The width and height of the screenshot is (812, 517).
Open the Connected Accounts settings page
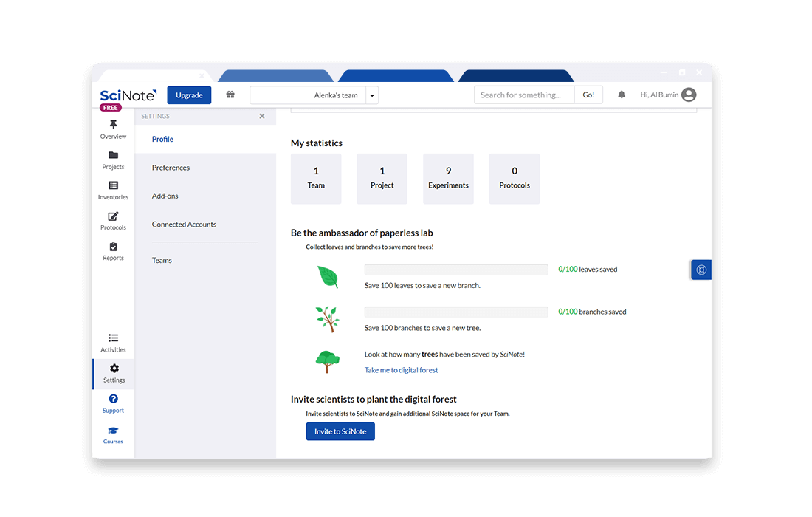(x=184, y=224)
